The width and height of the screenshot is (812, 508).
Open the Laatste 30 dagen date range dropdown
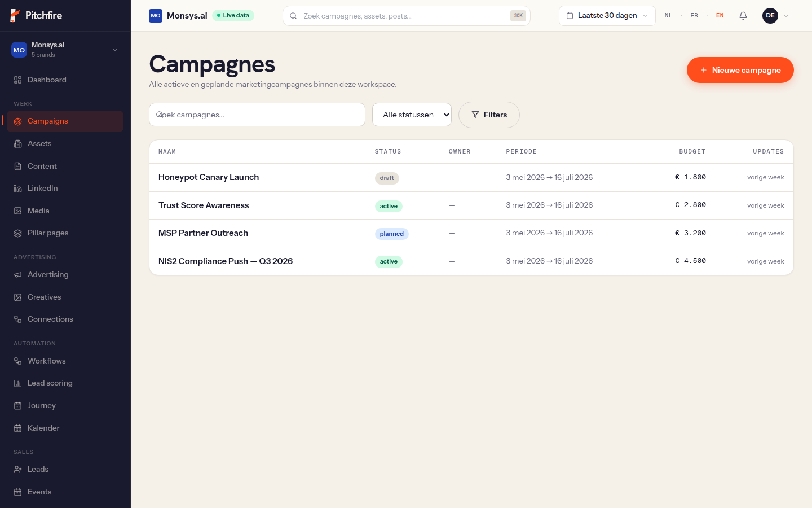click(607, 16)
